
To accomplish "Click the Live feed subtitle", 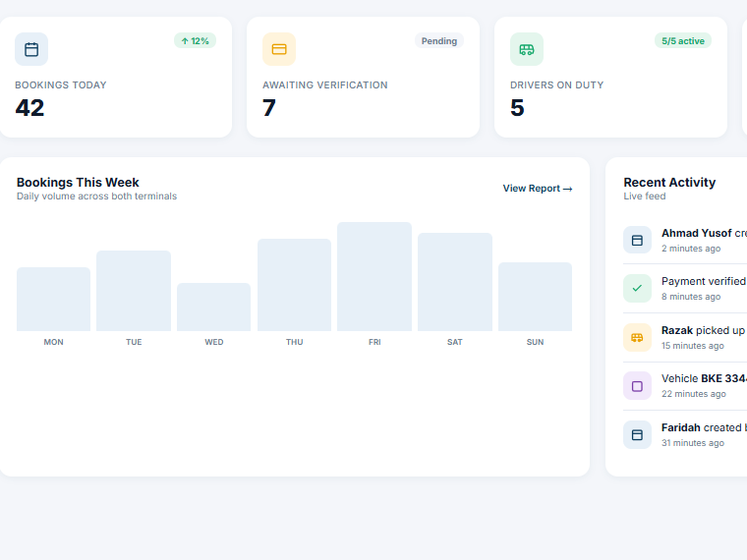I will pyautogui.click(x=645, y=196).
